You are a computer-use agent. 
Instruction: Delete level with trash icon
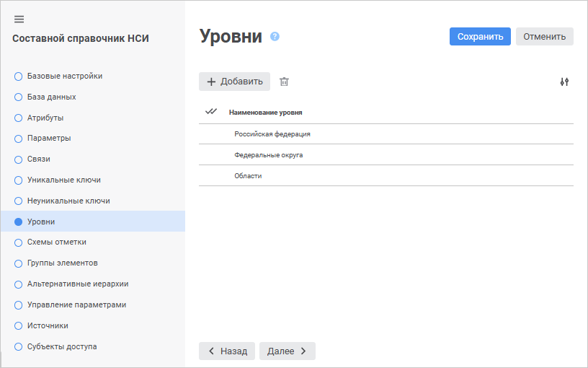tap(284, 82)
